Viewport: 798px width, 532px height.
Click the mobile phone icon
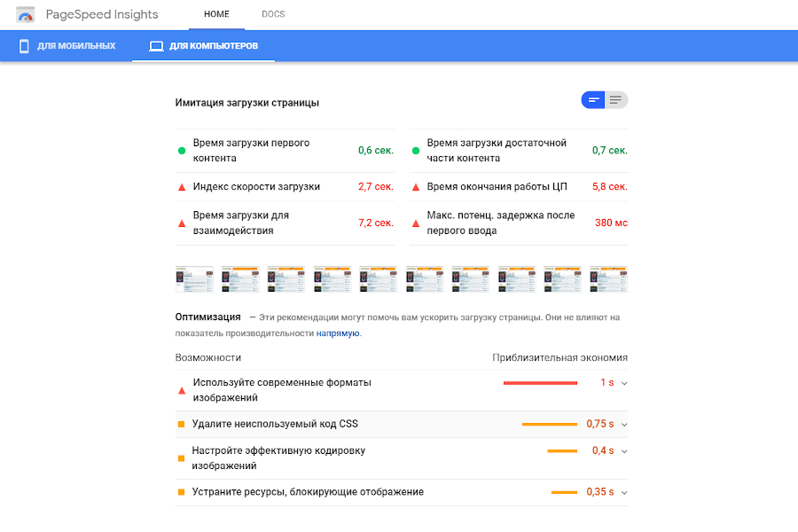25,46
